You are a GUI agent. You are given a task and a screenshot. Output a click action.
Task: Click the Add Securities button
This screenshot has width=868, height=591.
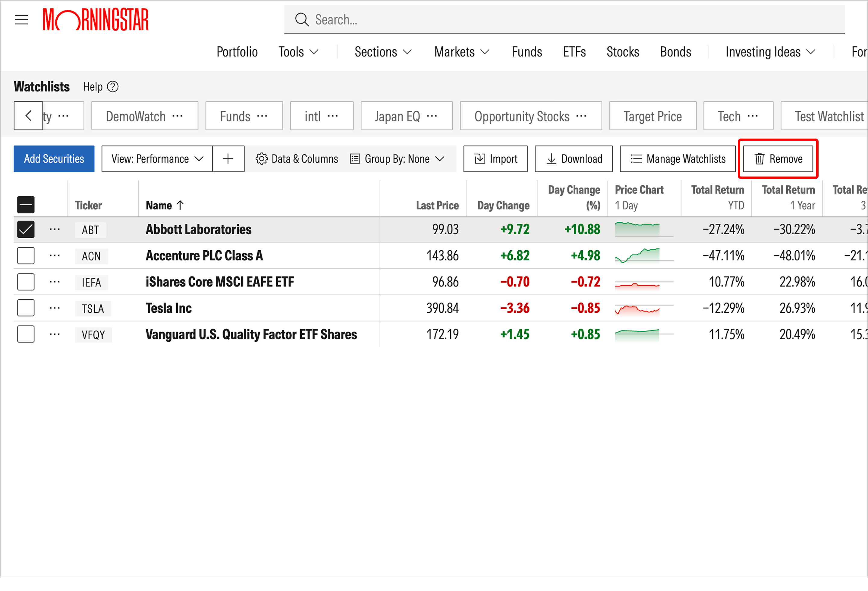click(x=54, y=159)
